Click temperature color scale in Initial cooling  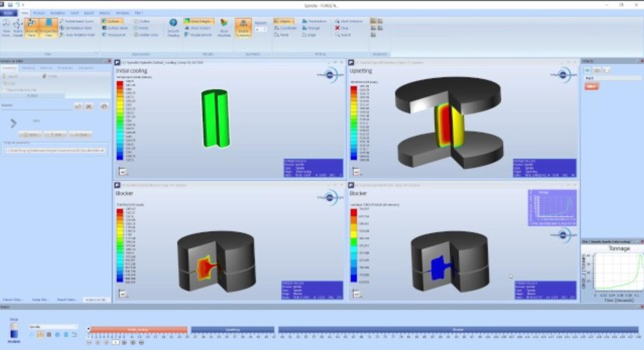coord(120,121)
